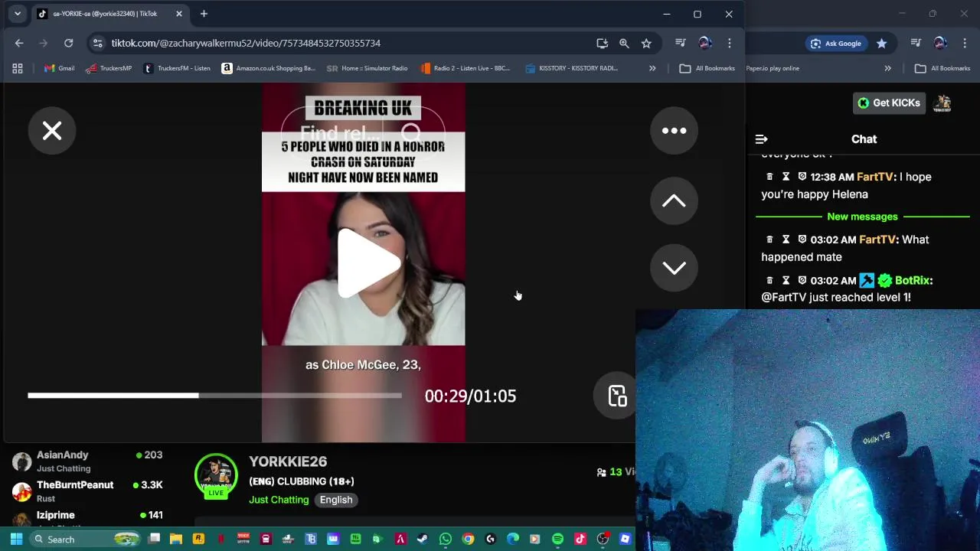Open Chrome profile avatar in TikTok window

click(705, 43)
